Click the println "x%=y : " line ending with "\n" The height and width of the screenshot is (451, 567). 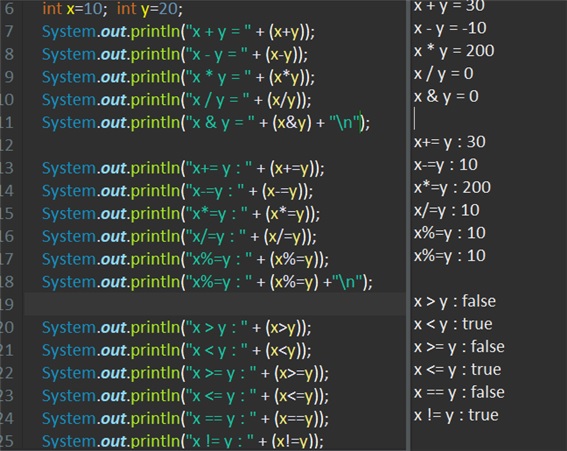pos(207,282)
